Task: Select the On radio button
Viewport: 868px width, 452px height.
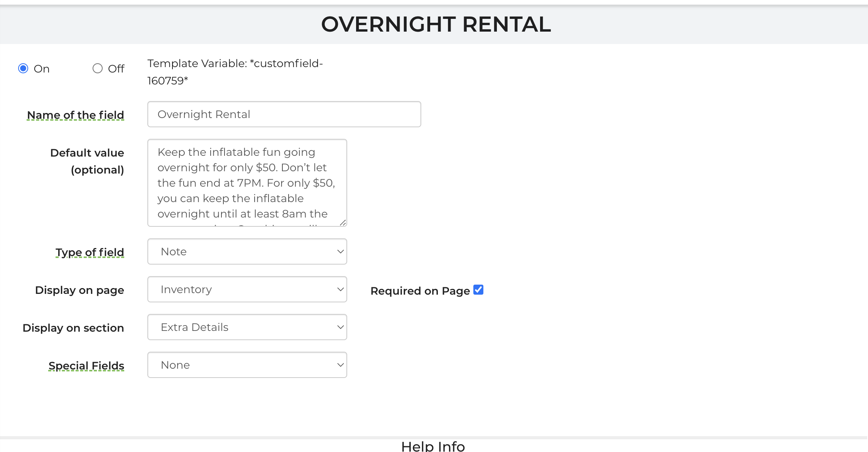Action: pos(23,69)
